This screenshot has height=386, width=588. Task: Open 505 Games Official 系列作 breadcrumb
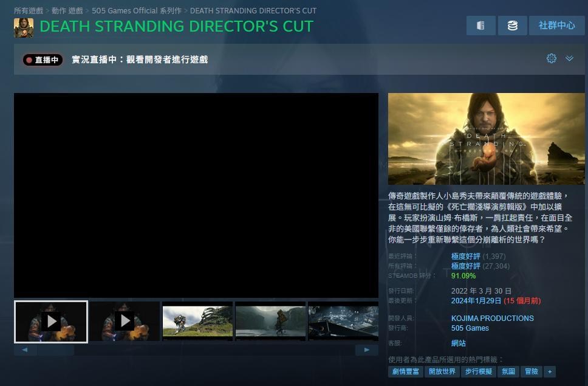point(137,10)
